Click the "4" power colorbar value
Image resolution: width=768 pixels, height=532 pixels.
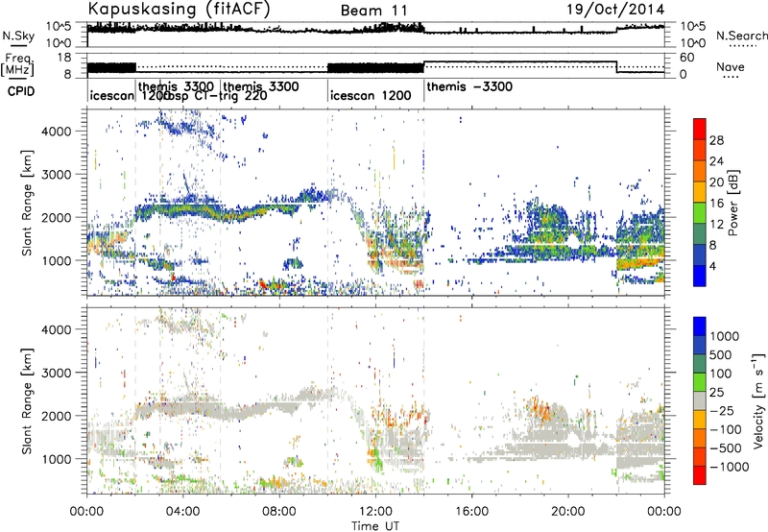(713, 266)
